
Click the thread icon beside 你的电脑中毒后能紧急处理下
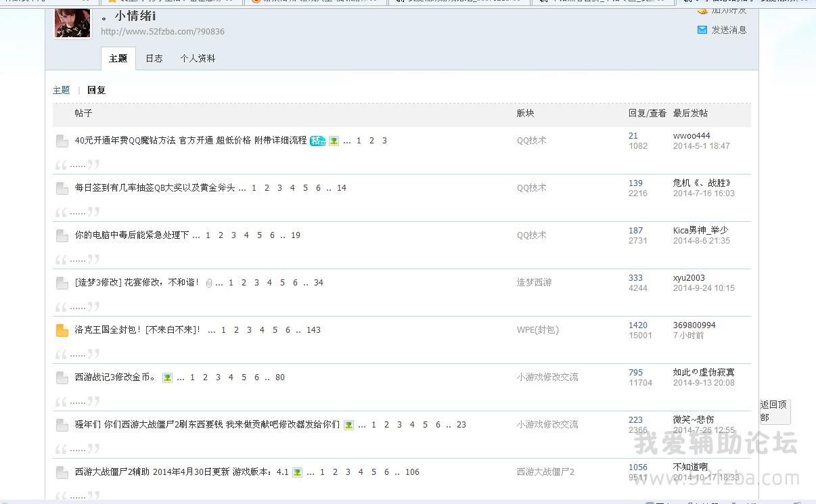click(x=62, y=235)
